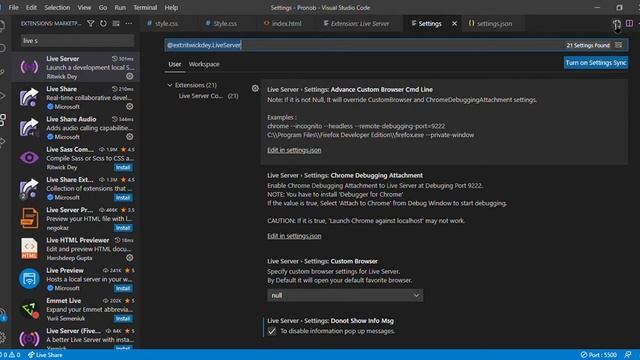Install Live Sass Compiler extension
The image size is (640, 360).
pyautogui.click(x=123, y=167)
